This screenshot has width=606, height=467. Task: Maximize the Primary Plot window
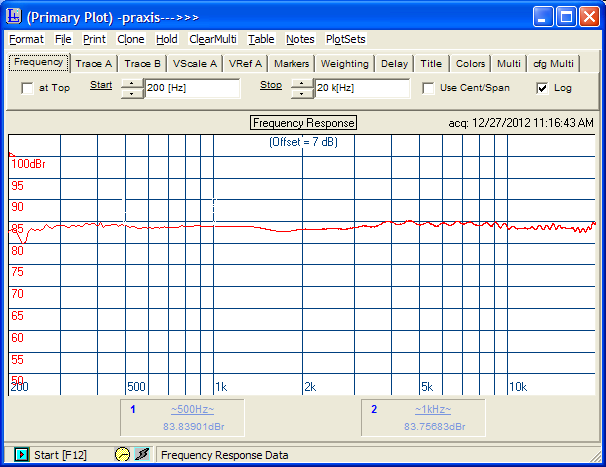(x=566, y=17)
